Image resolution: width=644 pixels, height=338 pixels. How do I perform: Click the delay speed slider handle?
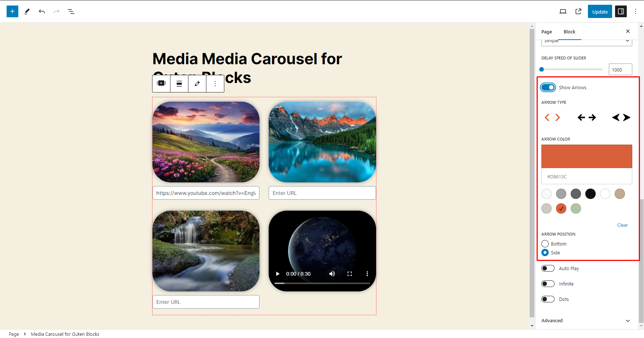coord(542,69)
